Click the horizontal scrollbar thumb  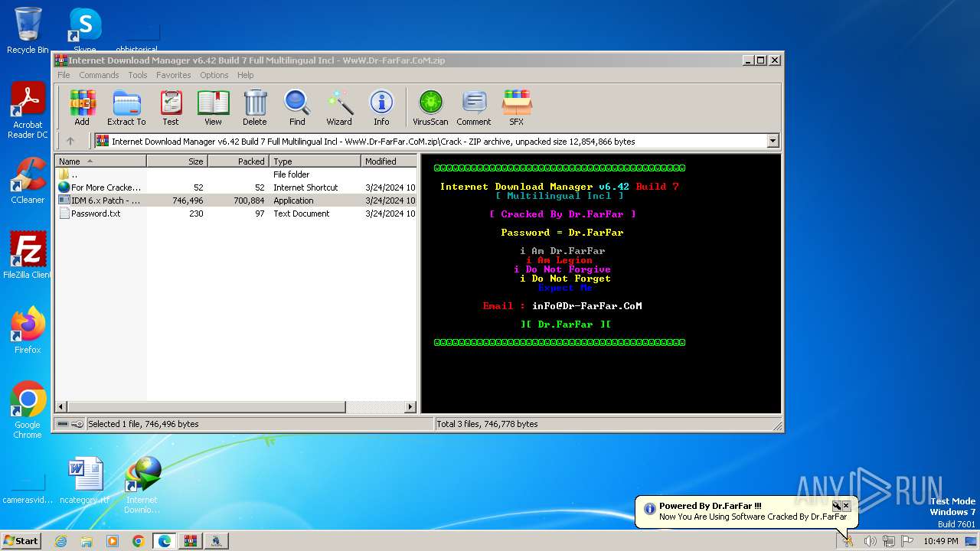(x=207, y=407)
